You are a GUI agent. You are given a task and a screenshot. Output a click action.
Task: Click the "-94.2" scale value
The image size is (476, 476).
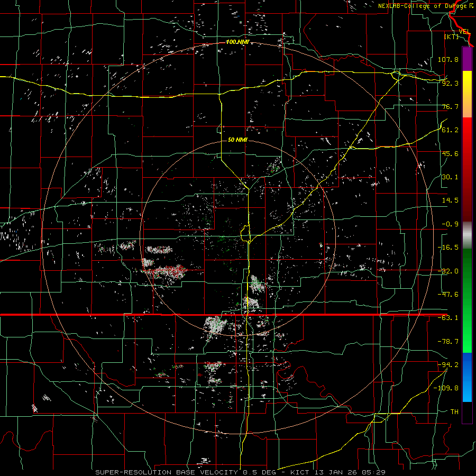point(448,364)
